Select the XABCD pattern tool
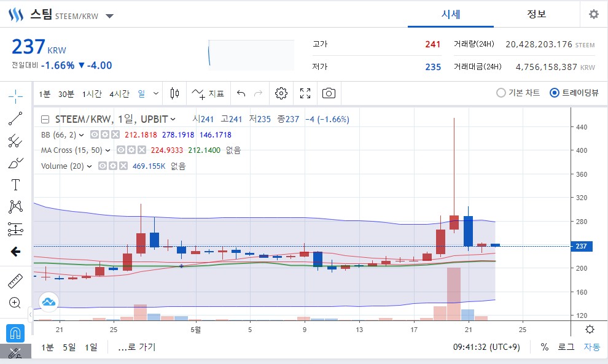 pos(15,207)
